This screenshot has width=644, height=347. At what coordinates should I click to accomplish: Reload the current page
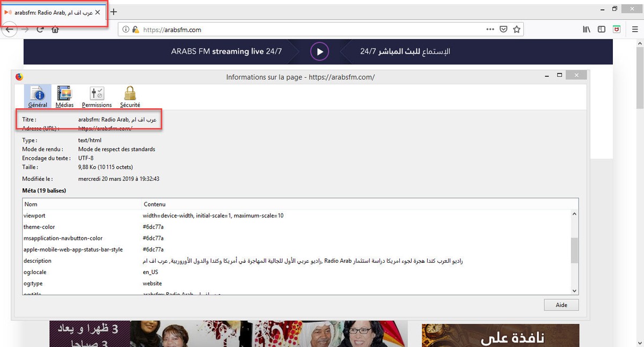[x=40, y=29]
